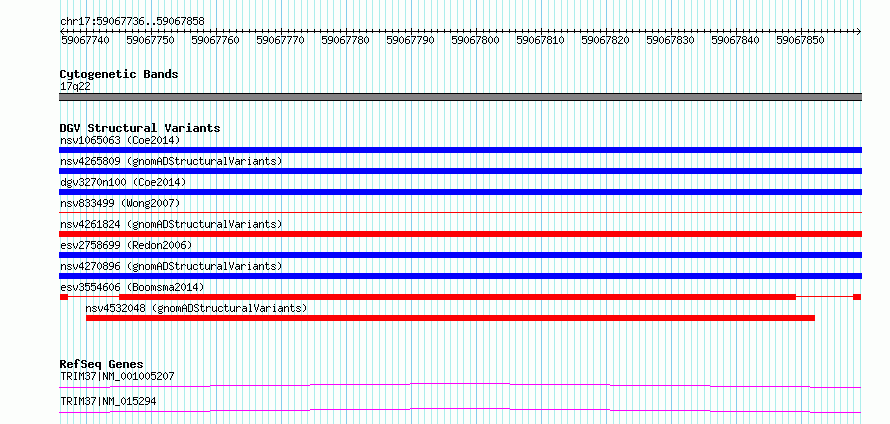The width and height of the screenshot is (890, 424).
Task: Open esv2758699 (Redon2006) variant label
Action: (126, 245)
